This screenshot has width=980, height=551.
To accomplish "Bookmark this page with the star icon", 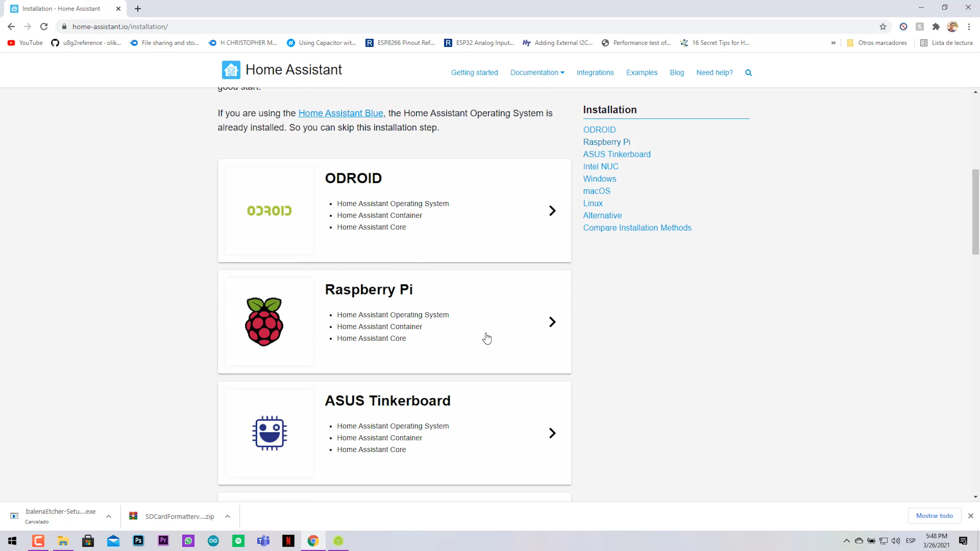I will (883, 27).
